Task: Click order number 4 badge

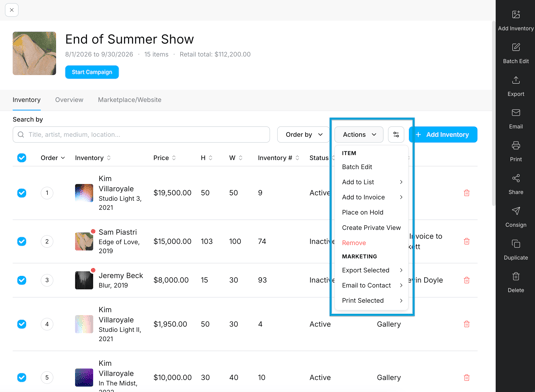Action: pos(47,324)
